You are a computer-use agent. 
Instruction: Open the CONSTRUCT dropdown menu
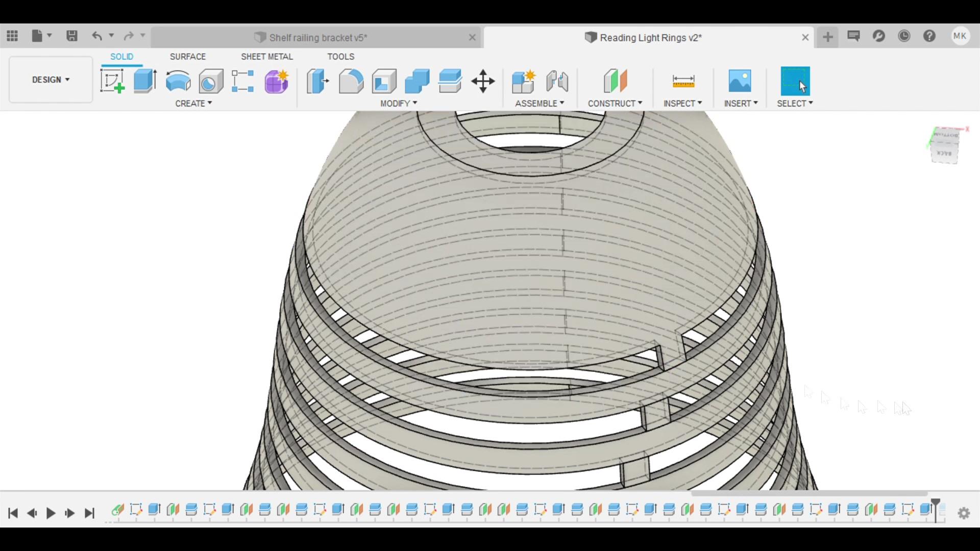point(615,103)
